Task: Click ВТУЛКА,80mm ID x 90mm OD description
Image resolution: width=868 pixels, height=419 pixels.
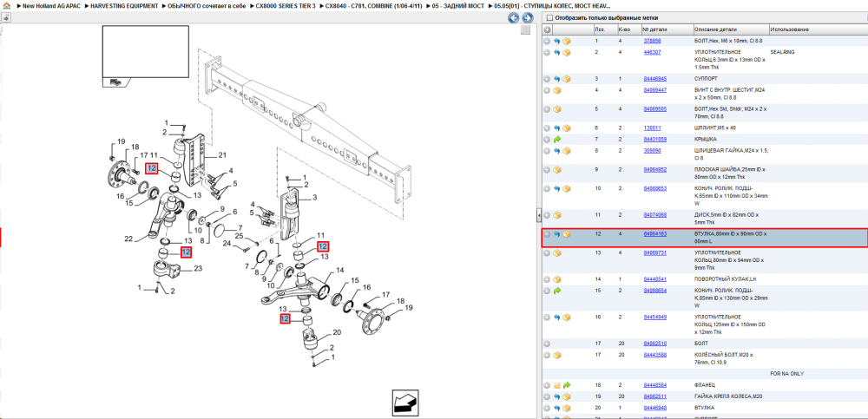Action: 730,238
